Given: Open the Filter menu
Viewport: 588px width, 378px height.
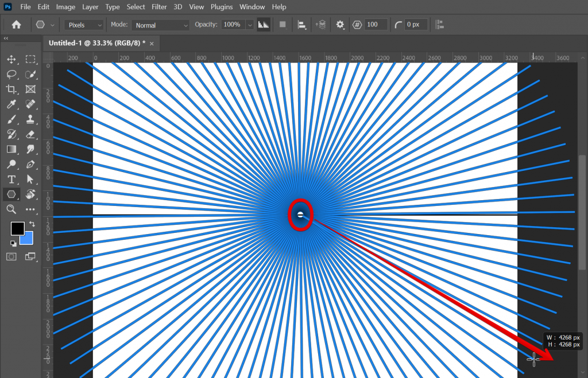Looking at the screenshot, I should click(159, 6).
